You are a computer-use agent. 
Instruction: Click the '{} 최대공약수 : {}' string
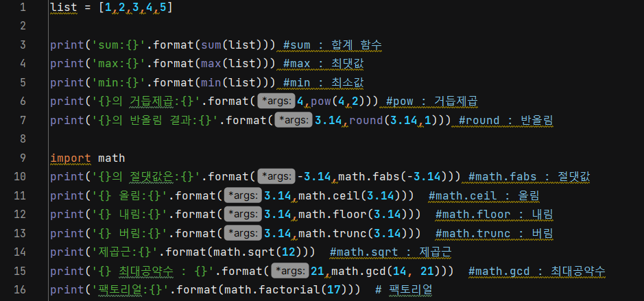[153, 271]
